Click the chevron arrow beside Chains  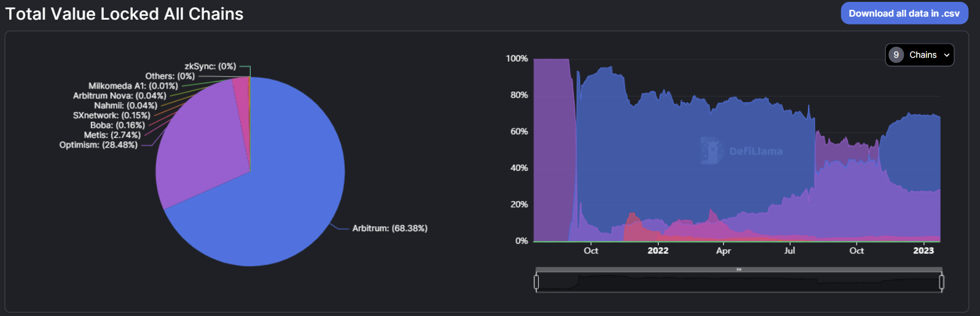(x=947, y=55)
